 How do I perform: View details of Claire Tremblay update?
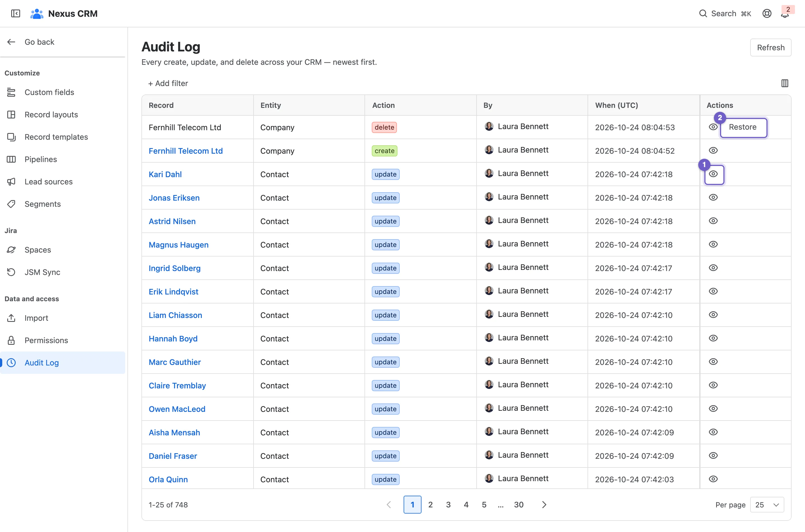click(713, 385)
